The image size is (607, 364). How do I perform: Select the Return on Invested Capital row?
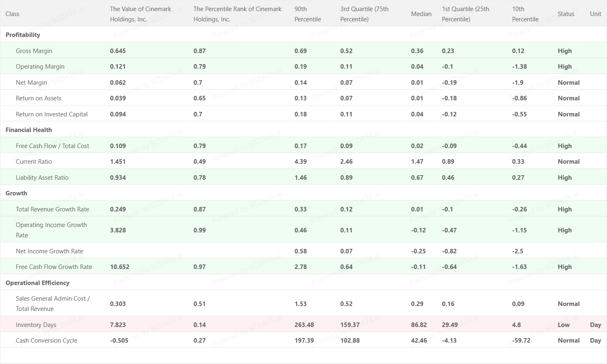(51, 114)
